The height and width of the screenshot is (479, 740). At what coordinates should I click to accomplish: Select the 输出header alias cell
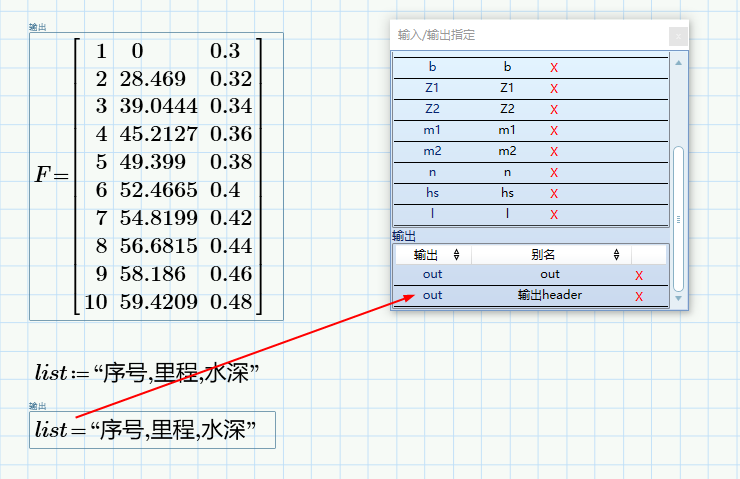(550, 296)
